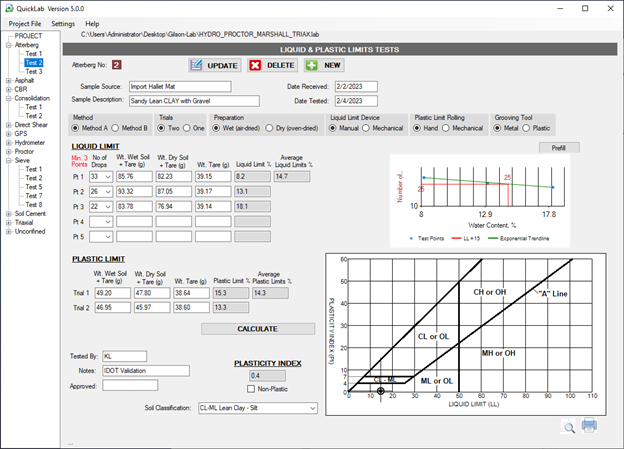Image resolution: width=624 pixels, height=449 pixels.
Task: Click the UPDATE button
Action: 214,65
